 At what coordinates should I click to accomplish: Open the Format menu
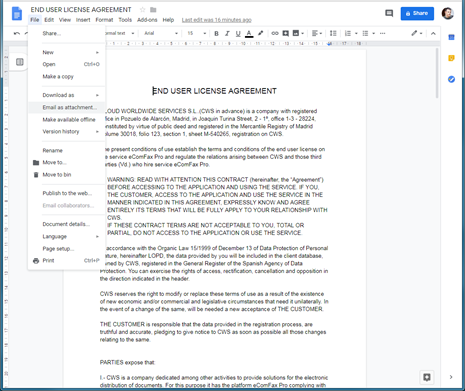pos(104,20)
